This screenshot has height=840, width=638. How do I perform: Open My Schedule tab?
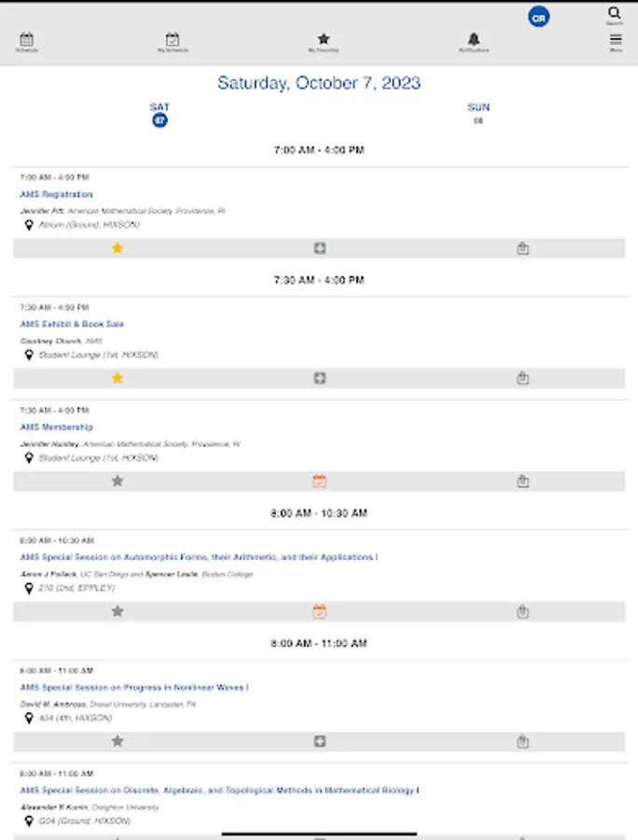pyautogui.click(x=173, y=41)
